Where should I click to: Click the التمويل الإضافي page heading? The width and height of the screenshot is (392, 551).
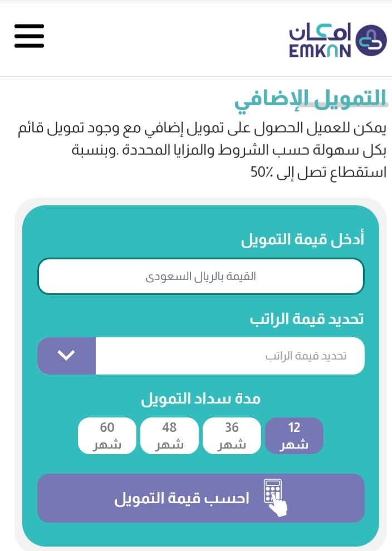tap(311, 100)
